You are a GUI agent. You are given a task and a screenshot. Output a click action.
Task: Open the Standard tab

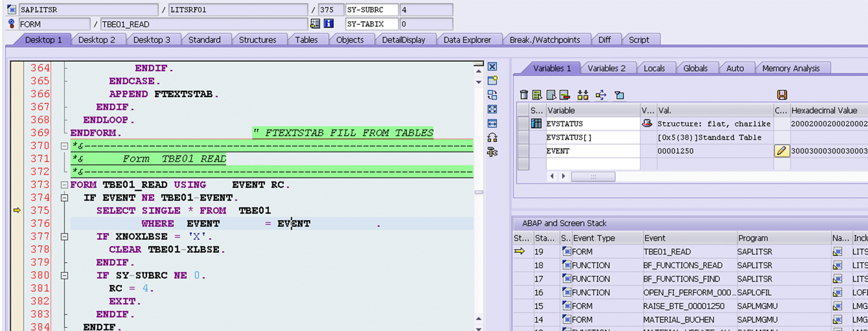204,40
